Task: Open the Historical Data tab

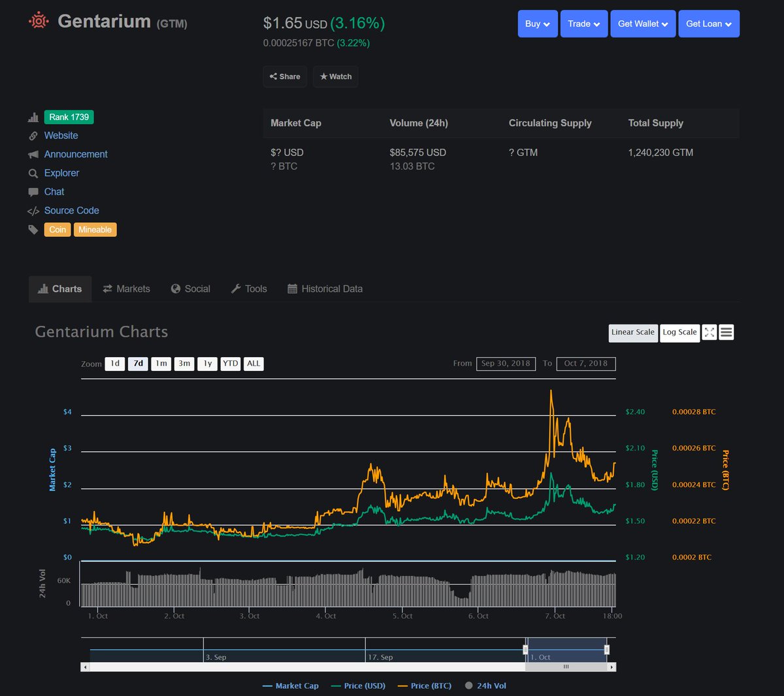Action: [x=325, y=289]
